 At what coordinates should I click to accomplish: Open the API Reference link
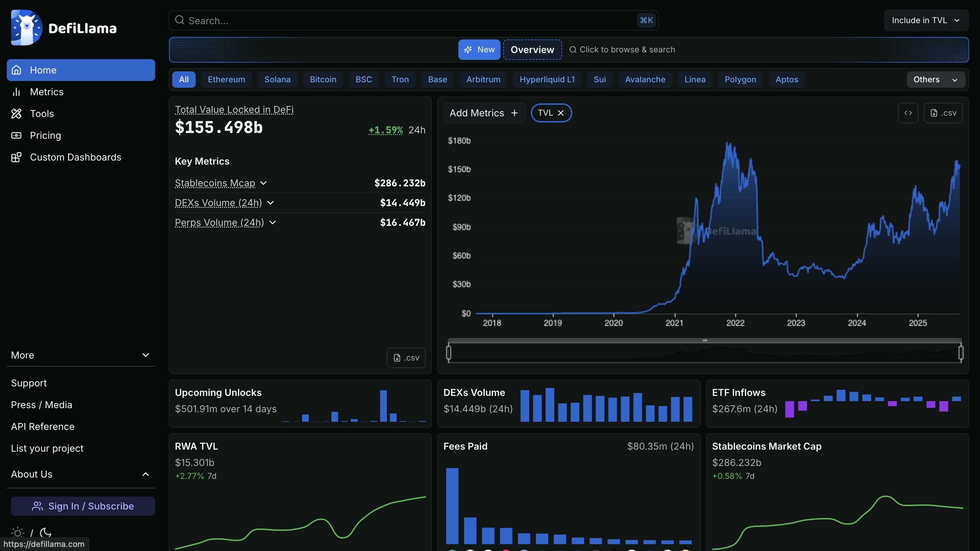click(43, 426)
